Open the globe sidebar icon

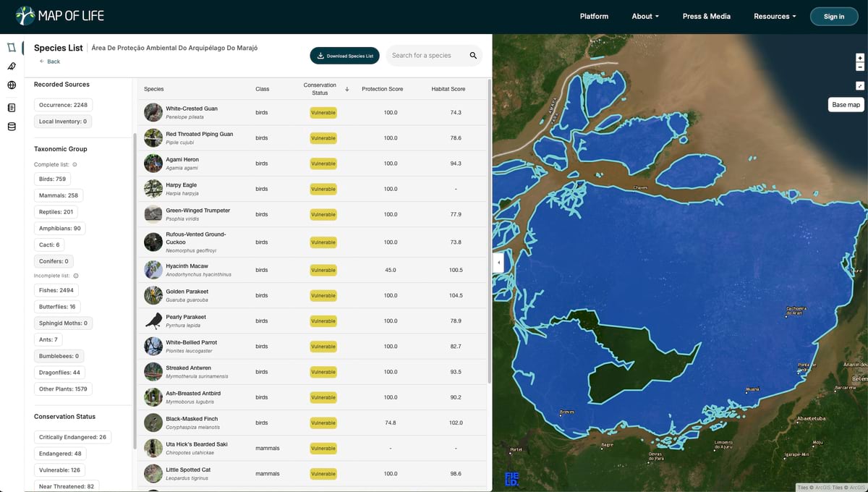(x=12, y=85)
